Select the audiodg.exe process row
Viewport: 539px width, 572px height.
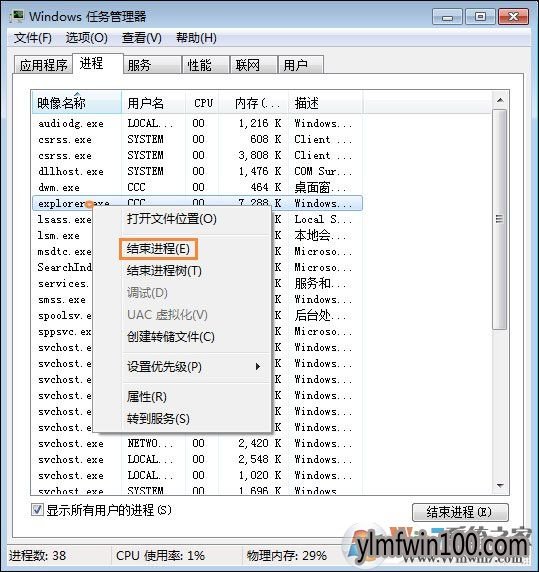(197, 123)
